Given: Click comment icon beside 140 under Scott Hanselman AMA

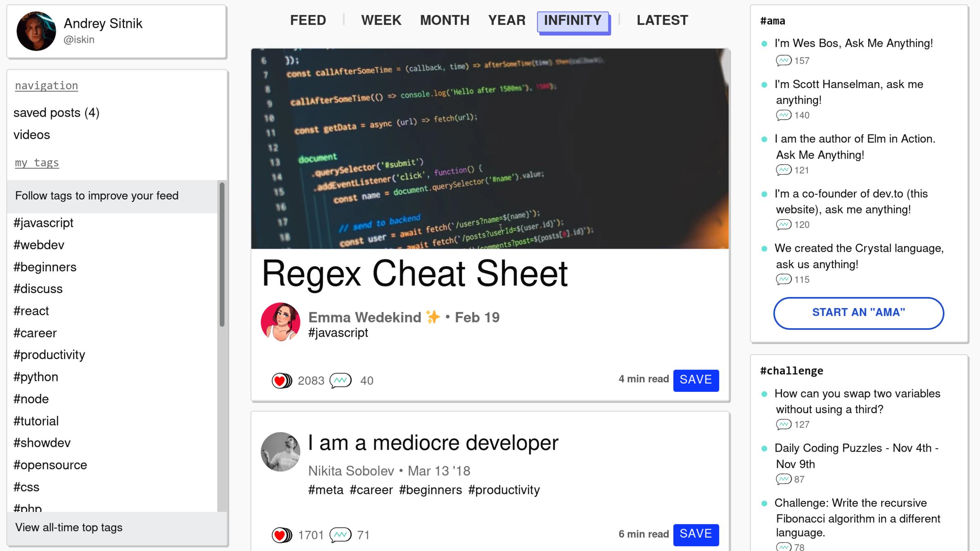Looking at the screenshot, I should coord(784,116).
